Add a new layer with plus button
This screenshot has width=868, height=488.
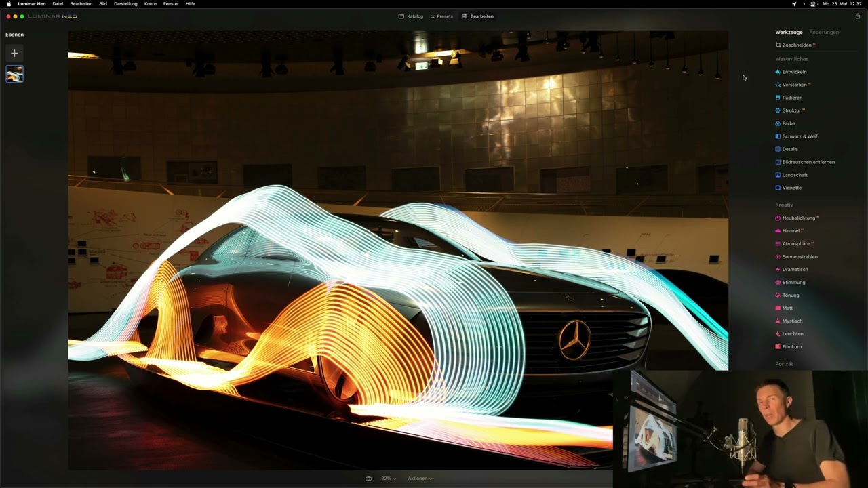click(14, 53)
